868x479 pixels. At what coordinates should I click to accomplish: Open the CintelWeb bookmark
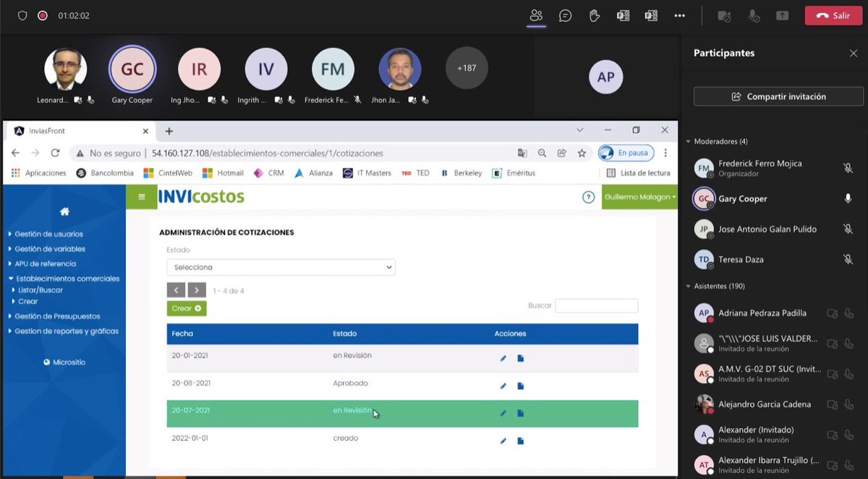point(168,173)
